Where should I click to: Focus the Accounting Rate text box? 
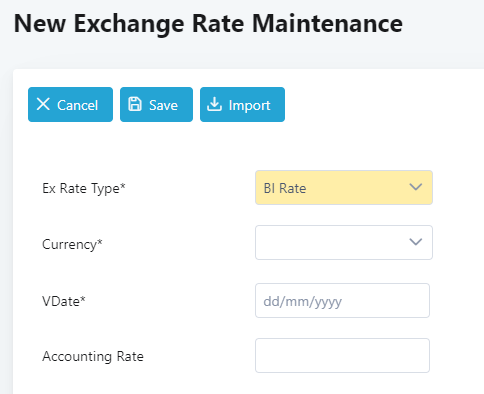(342, 356)
